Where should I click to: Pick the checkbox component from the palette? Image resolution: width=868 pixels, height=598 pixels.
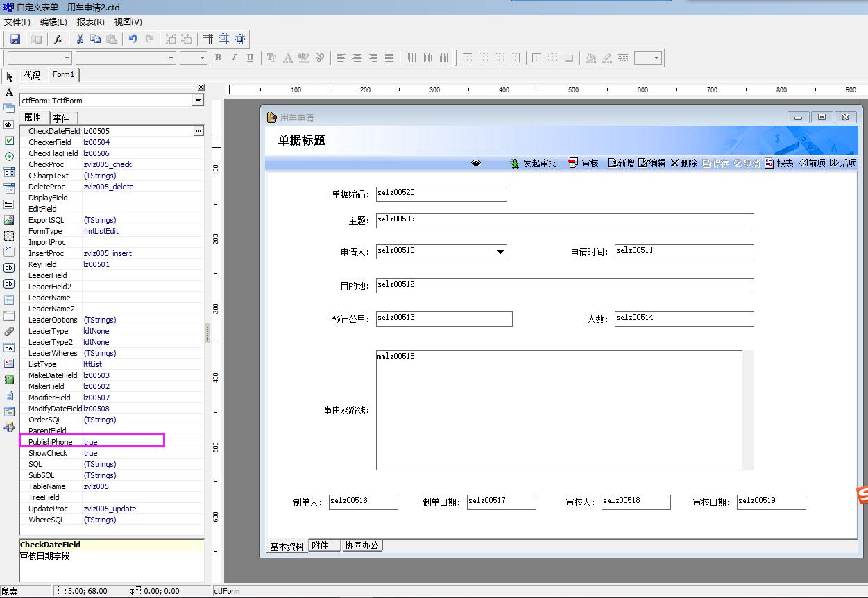[x=9, y=141]
